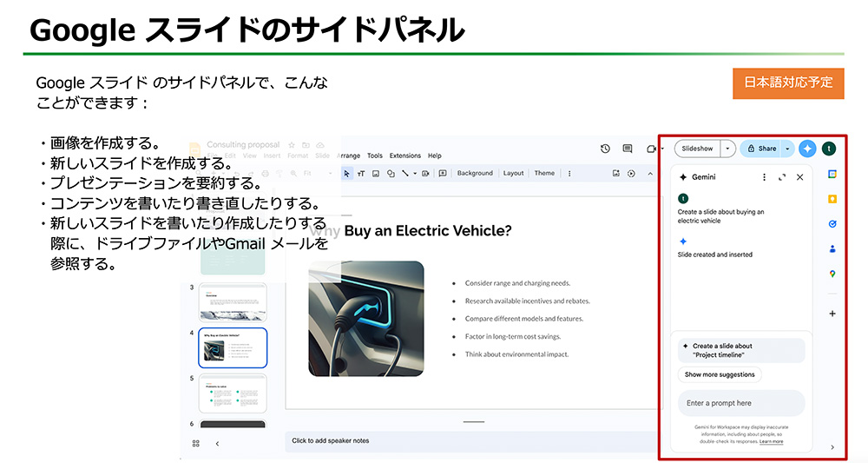Open the Help menu

pyautogui.click(x=435, y=155)
